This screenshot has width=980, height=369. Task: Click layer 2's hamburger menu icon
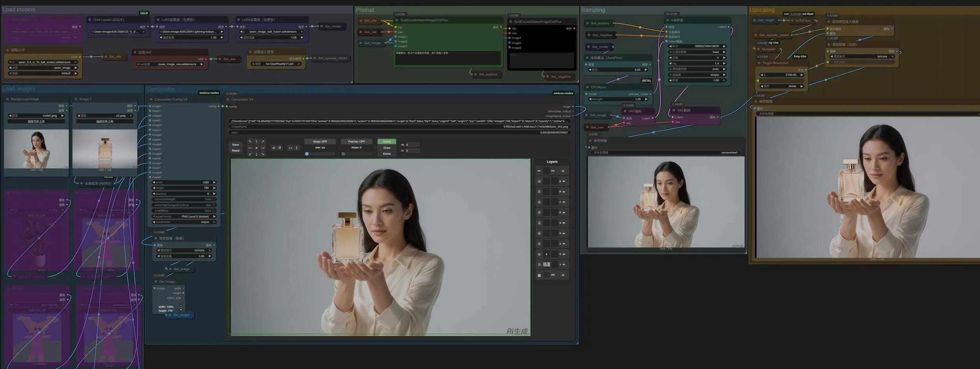(x=539, y=254)
